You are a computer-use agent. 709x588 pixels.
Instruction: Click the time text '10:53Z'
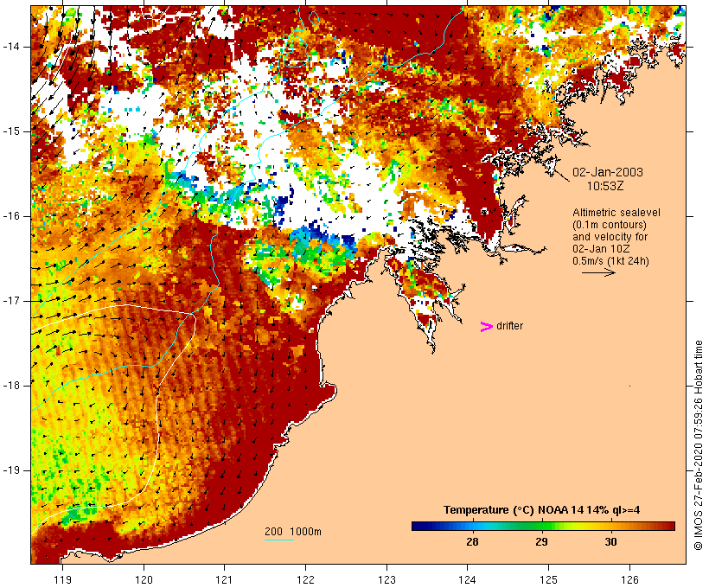[x=605, y=186]
